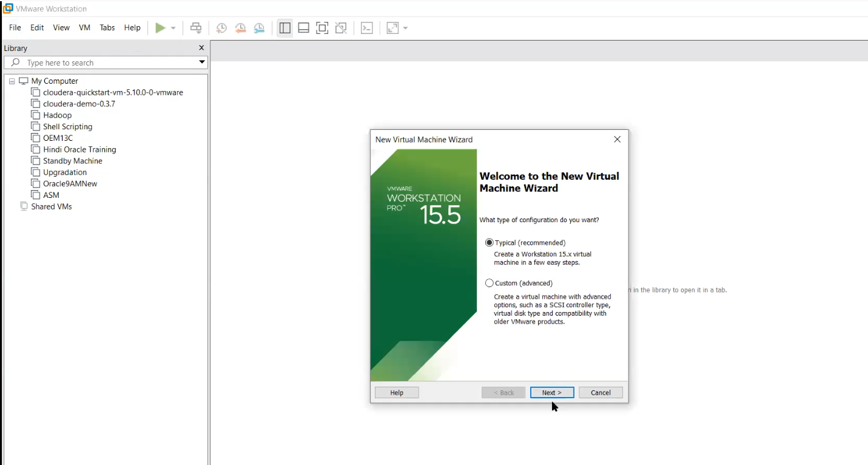Select the Hindi Oracle Training VM

[x=79, y=149]
